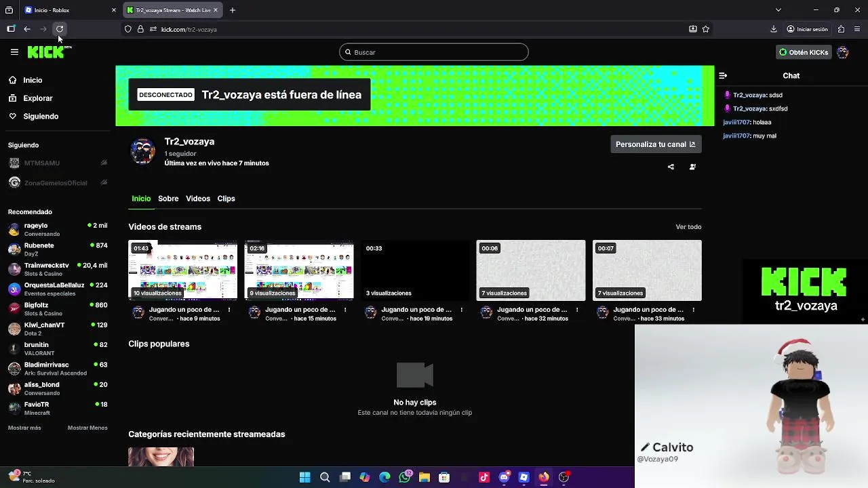Open the user avatar menu at top right
The height and width of the screenshot is (488, 868).
point(843,52)
